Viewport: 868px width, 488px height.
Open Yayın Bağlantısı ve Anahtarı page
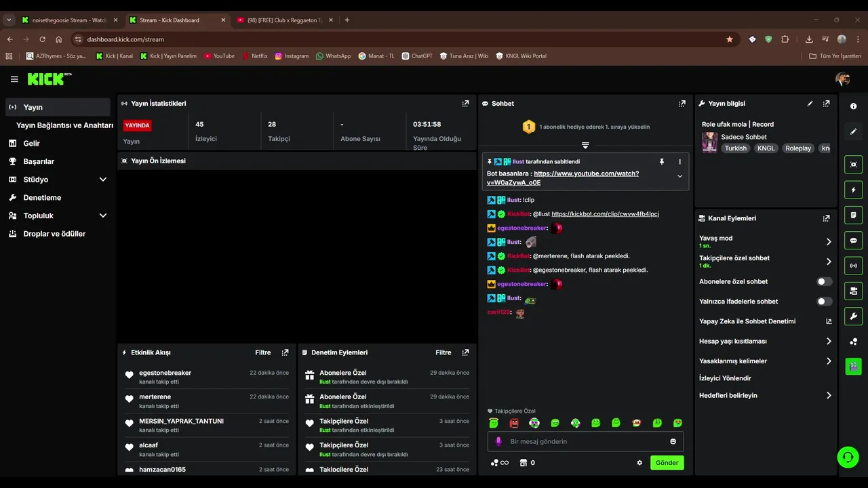pyautogui.click(x=64, y=125)
